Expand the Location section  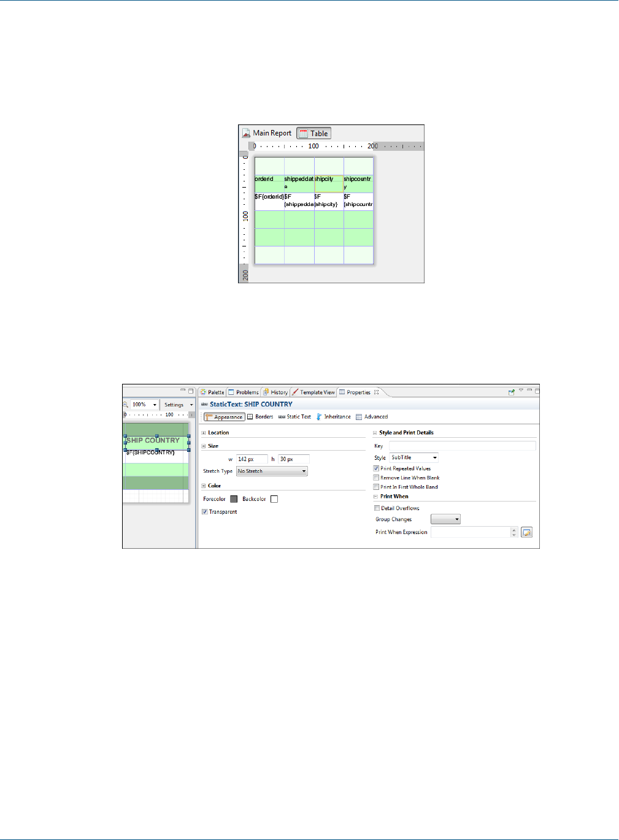(204, 433)
